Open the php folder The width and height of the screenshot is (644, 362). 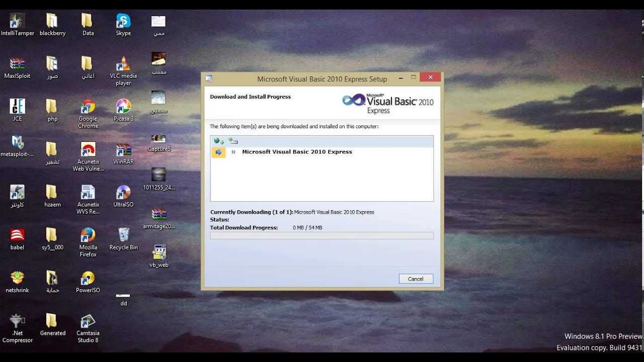pos(52,107)
